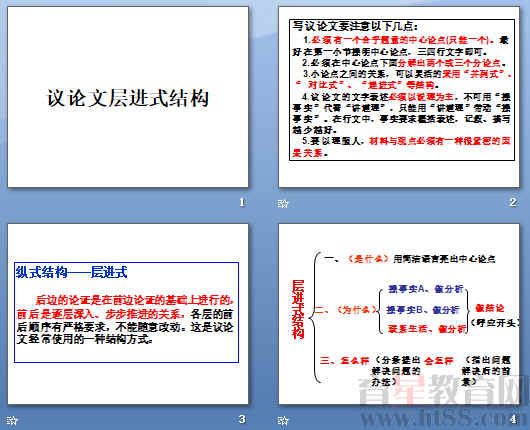This screenshot has width=530, height=430.
Task: Select slide 1 titled 议论文层进式结构
Action: tap(128, 97)
